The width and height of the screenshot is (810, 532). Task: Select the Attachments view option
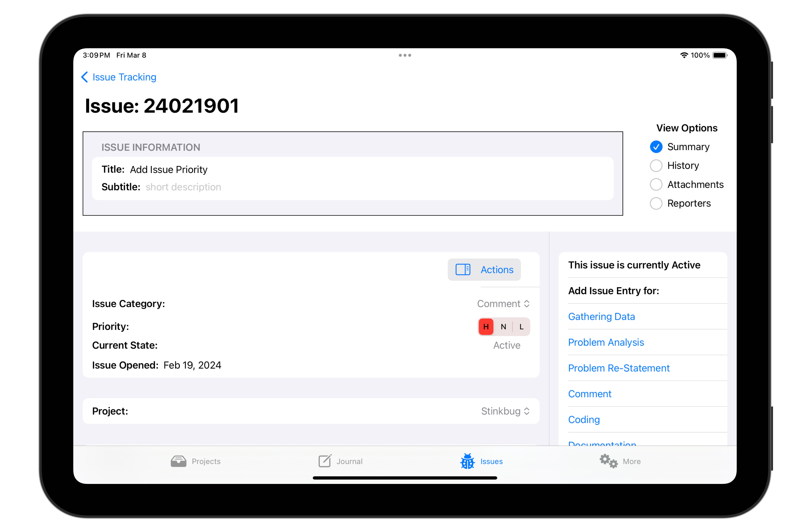coord(656,184)
